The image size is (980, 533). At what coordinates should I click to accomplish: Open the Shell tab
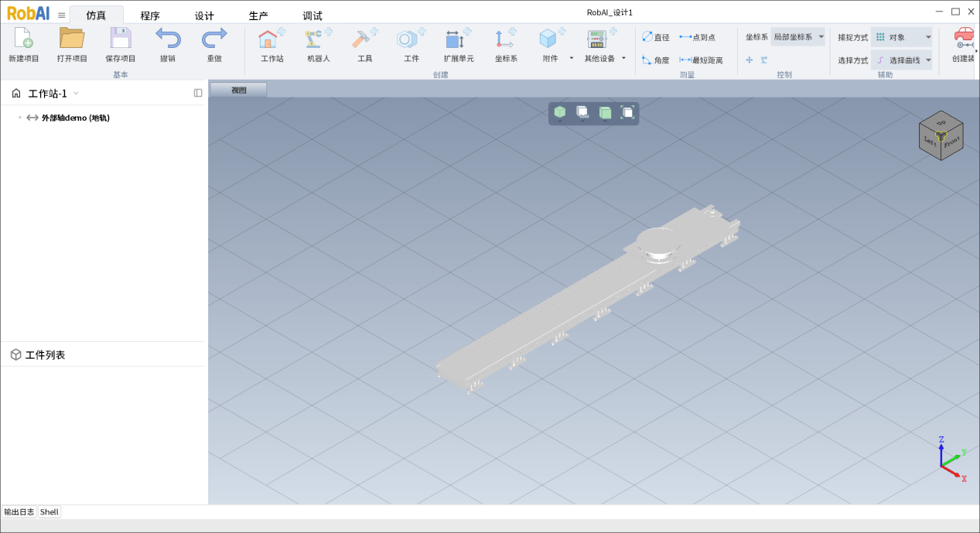[x=50, y=511]
